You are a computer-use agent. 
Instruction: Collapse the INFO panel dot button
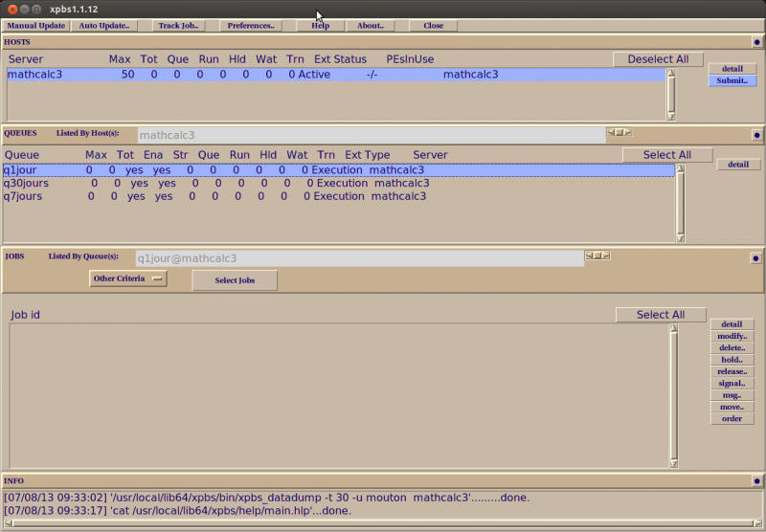[x=756, y=481]
